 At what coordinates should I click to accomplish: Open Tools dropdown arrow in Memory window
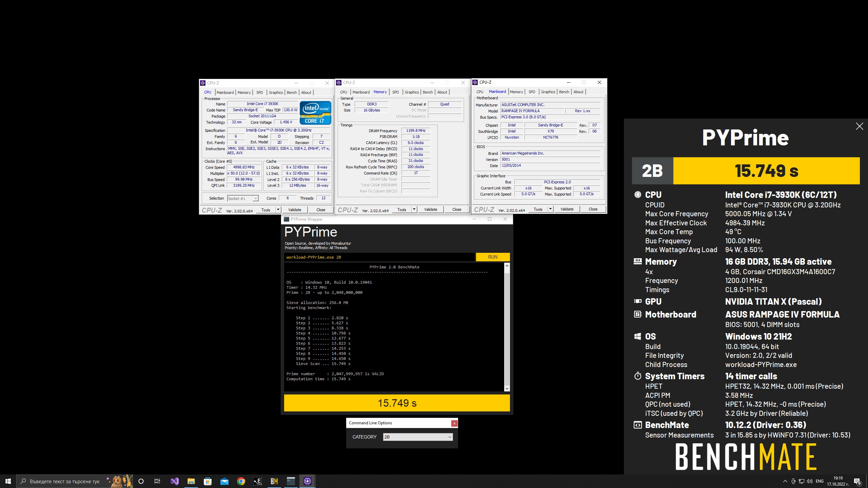click(x=414, y=209)
